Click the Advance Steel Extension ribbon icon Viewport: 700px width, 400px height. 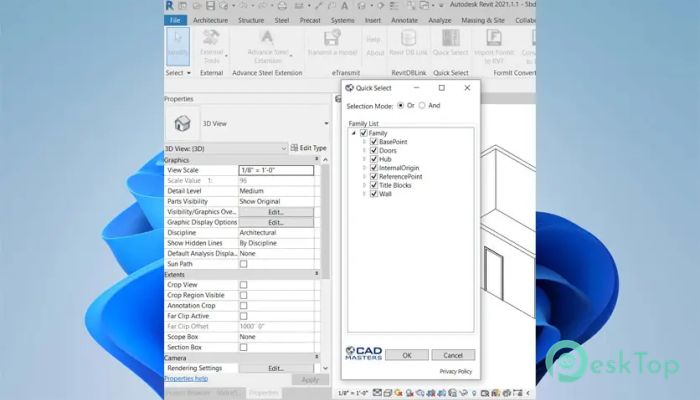tap(267, 38)
